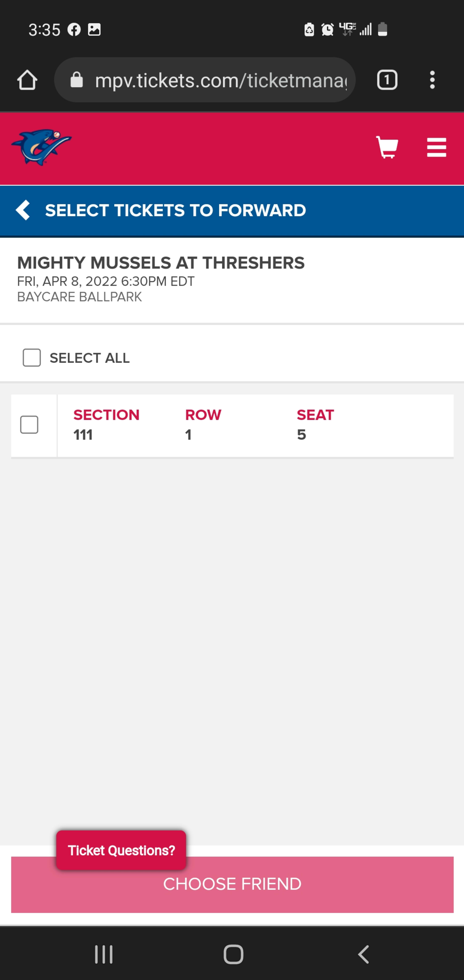Tap the Android home navigation button
Viewport: 464px width, 980px height.
click(233, 955)
